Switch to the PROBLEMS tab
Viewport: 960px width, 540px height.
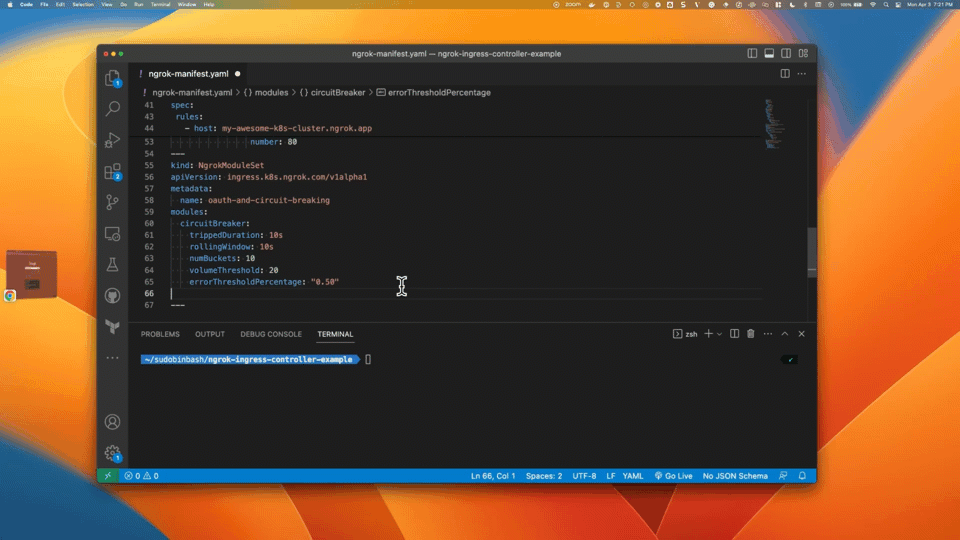click(160, 334)
